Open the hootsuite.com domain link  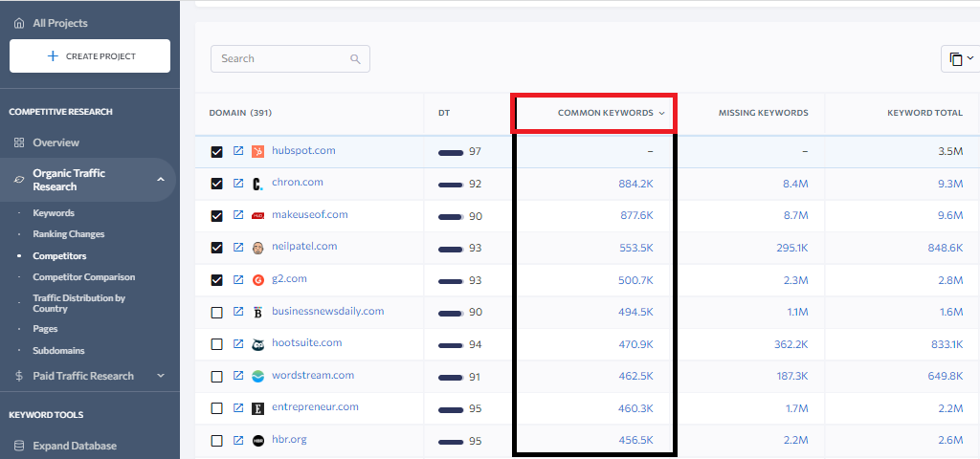307,343
